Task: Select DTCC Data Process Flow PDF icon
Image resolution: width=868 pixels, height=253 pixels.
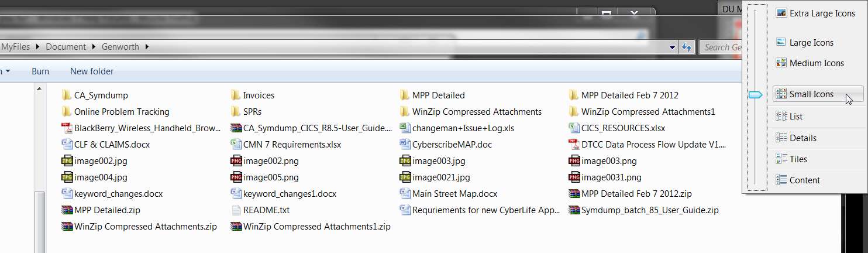Action: (x=573, y=144)
